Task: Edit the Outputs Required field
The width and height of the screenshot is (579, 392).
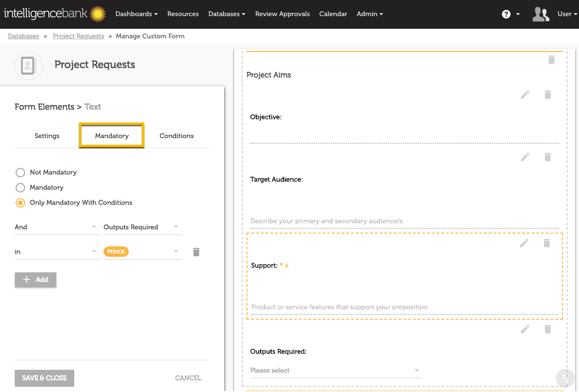Action: point(525,329)
